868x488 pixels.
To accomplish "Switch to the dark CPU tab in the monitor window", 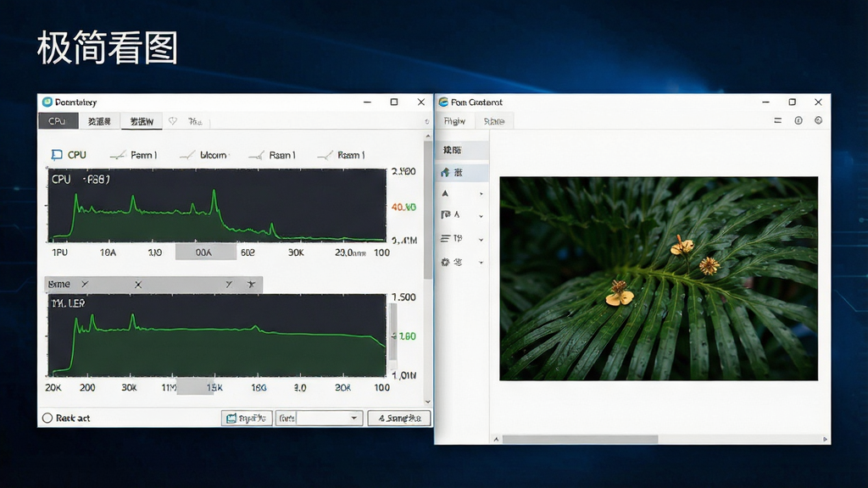I will 58,121.
